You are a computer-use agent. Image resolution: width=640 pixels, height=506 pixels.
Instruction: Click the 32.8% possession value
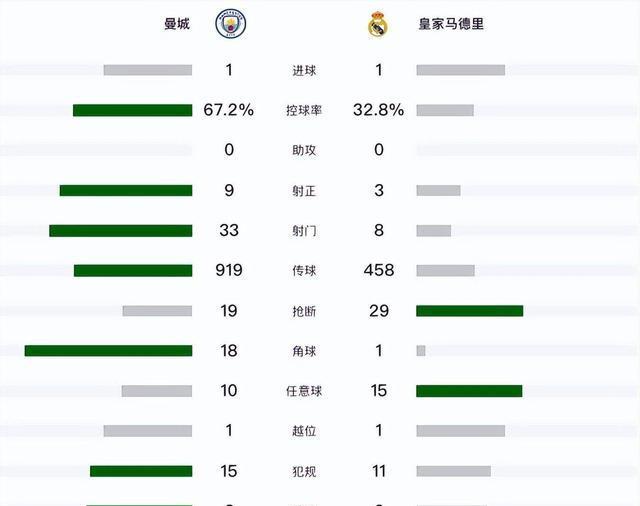(x=378, y=110)
